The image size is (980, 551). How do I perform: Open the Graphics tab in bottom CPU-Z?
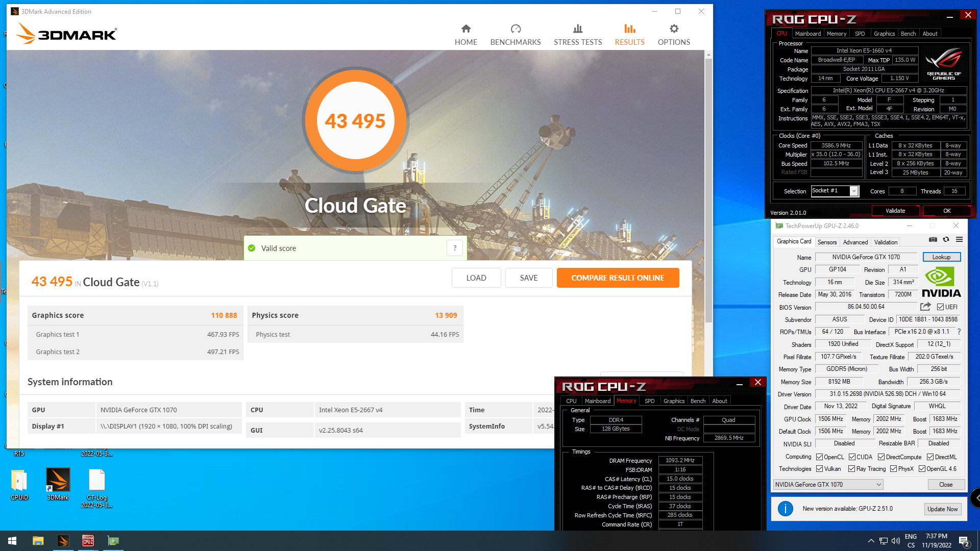[674, 401]
